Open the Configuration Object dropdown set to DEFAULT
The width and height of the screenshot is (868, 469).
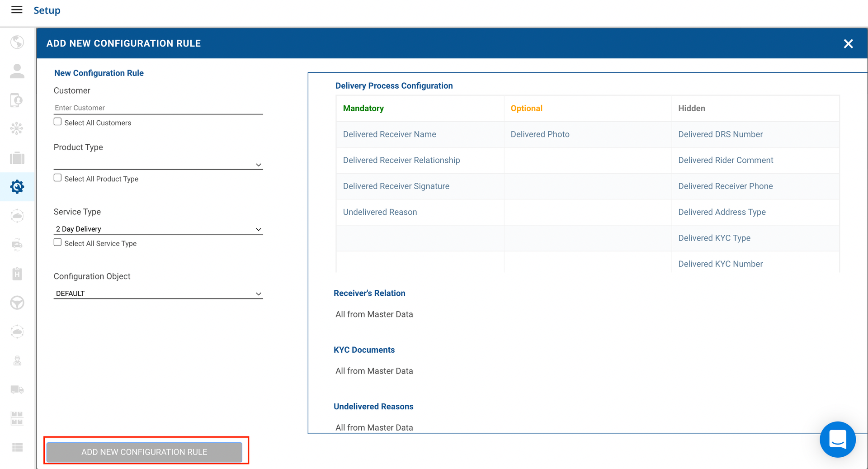click(158, 294)
